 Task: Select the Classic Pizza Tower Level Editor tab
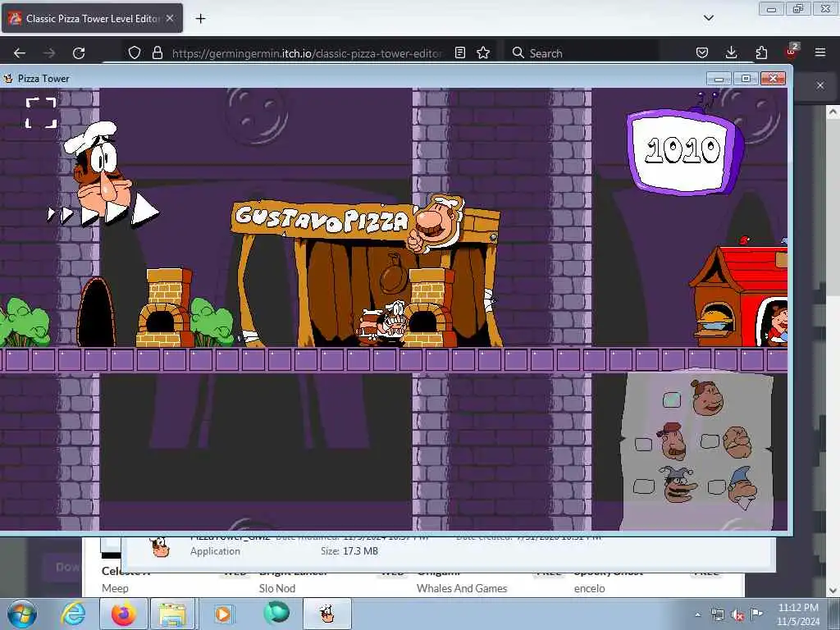92,19
